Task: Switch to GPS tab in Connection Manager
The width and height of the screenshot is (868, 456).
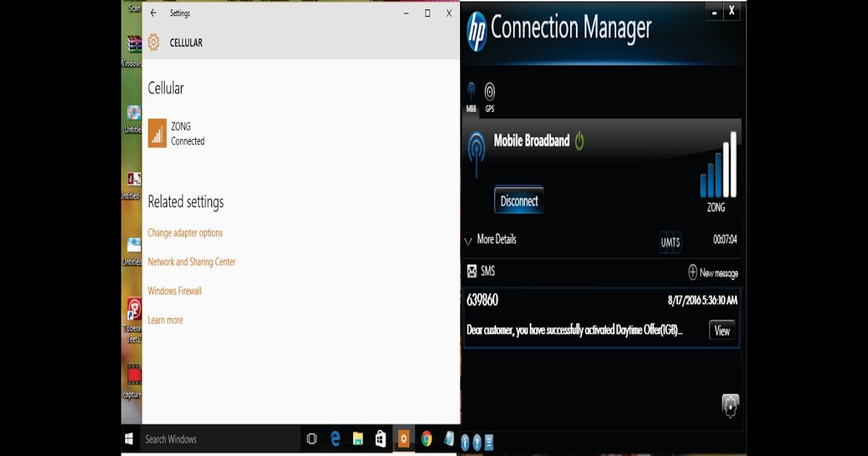Action: 490,97
